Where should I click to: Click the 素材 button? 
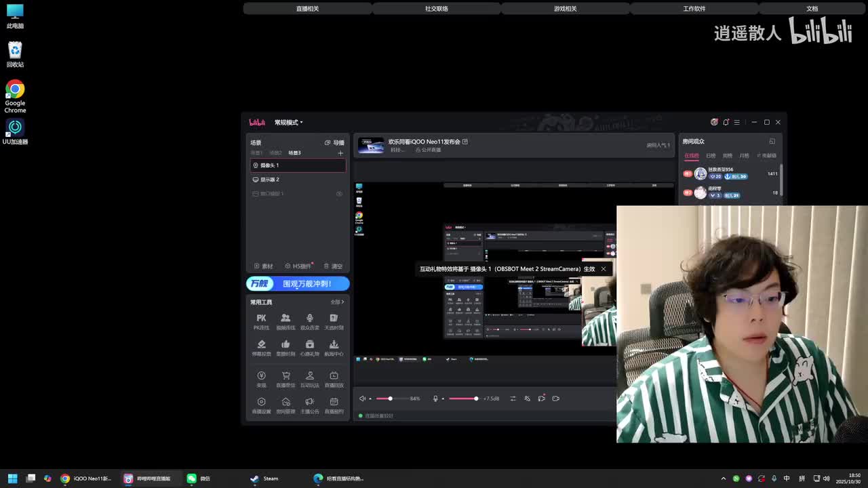click(x=263, y=266)
